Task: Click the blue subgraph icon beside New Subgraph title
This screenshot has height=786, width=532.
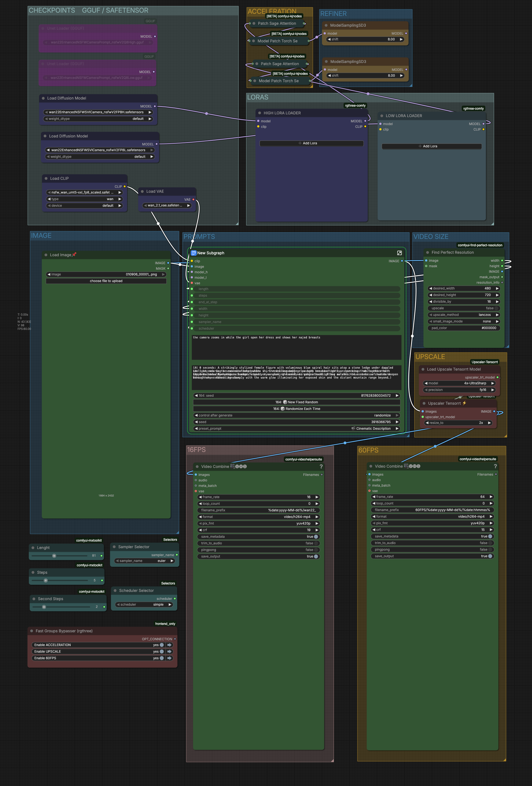Action: (194, 253)
